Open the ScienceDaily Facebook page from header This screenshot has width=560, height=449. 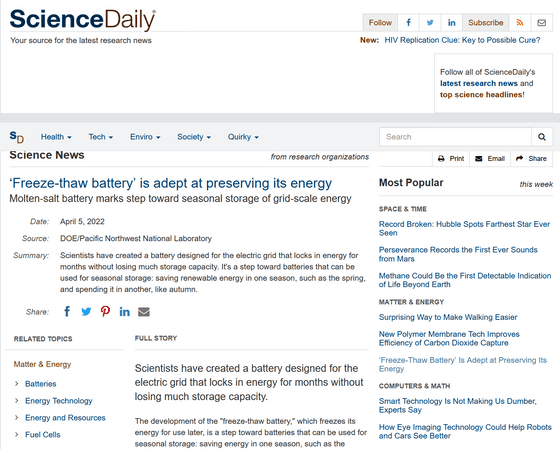click(x=408, y=23)
